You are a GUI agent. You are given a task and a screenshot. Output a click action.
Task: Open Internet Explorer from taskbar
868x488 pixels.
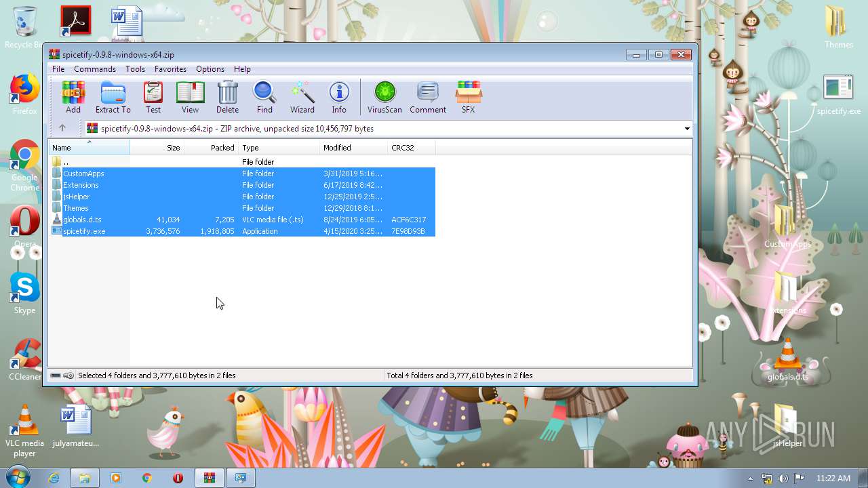(54, 478)
